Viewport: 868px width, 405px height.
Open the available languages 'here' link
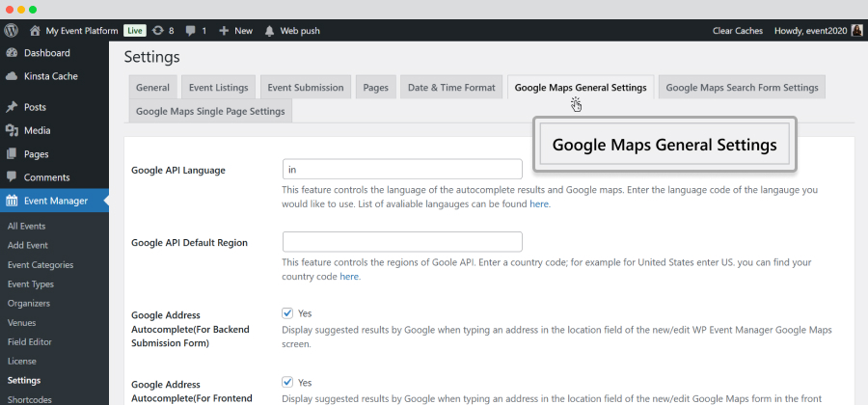539,204
